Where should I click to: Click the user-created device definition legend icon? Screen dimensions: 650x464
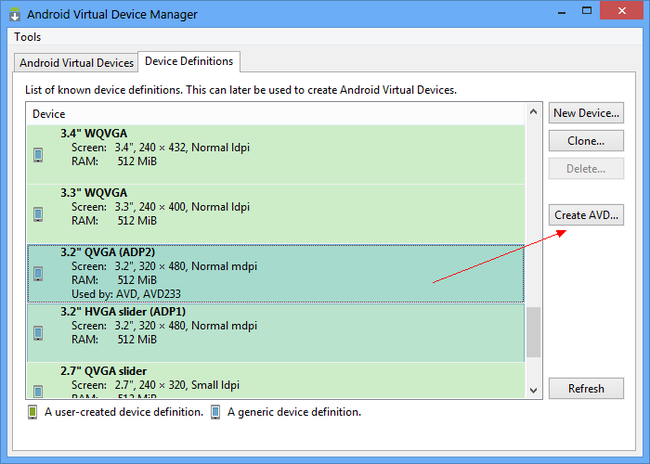click(32, 412)
